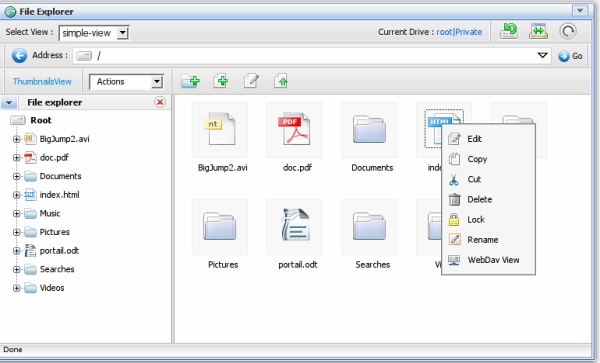Close the File explorer side panel
The width and height of the screenshot is (600, 363).
click(160, 102)
